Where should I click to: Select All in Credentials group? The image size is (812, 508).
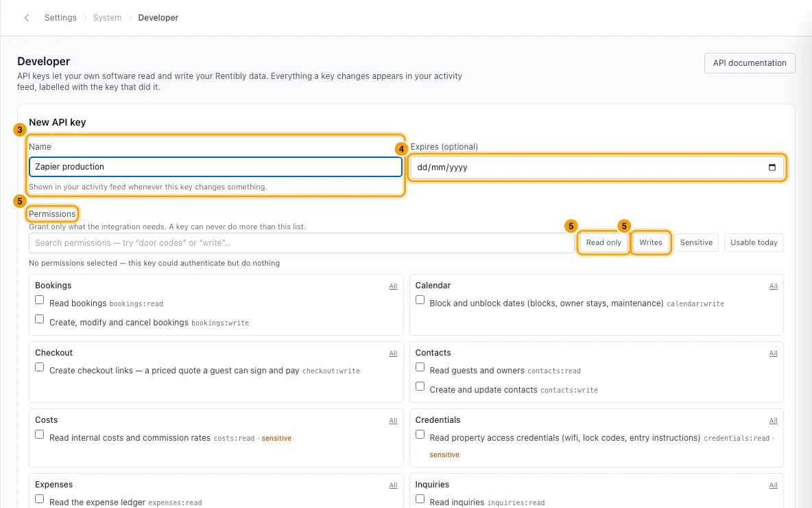click(773, 421)
